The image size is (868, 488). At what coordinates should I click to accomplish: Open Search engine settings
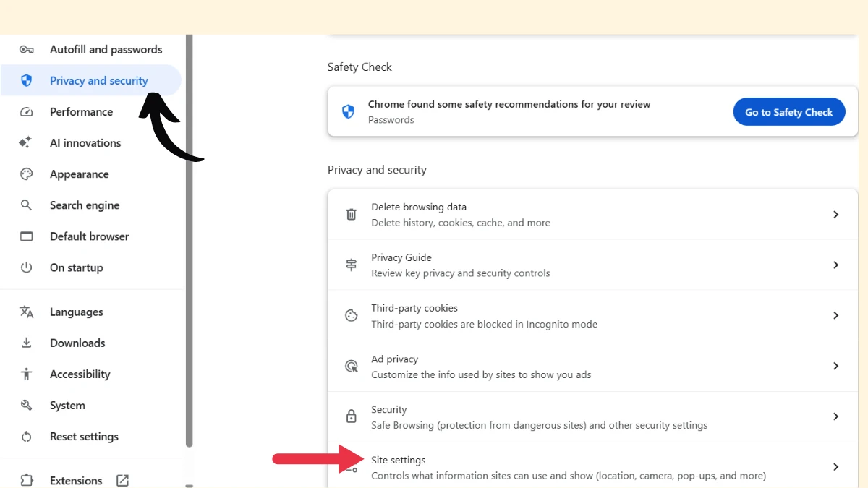(x=90, y=205)
